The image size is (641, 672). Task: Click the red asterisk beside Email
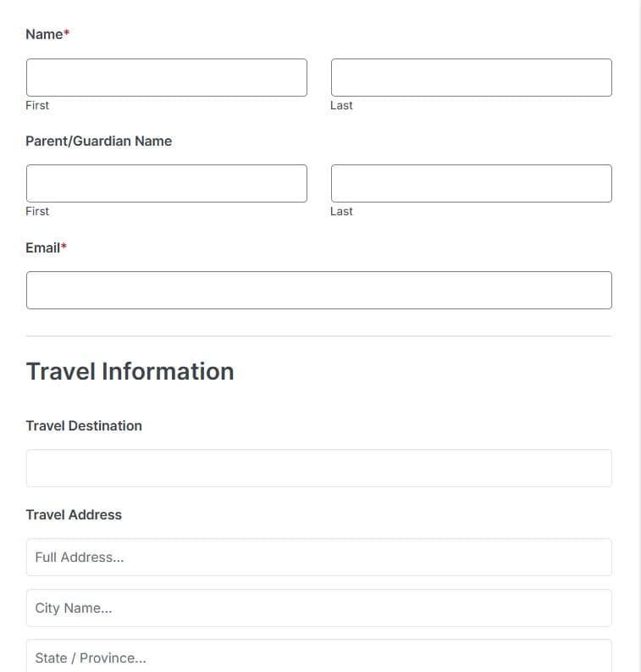(x=64, y=246)
